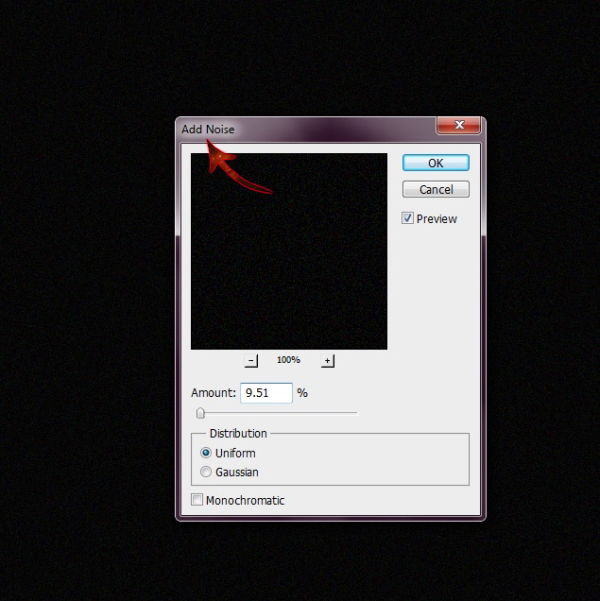Viewport: 600px width, 601px height.
Task: Toggle the Preview checkbox
Action: pos(407,218)
